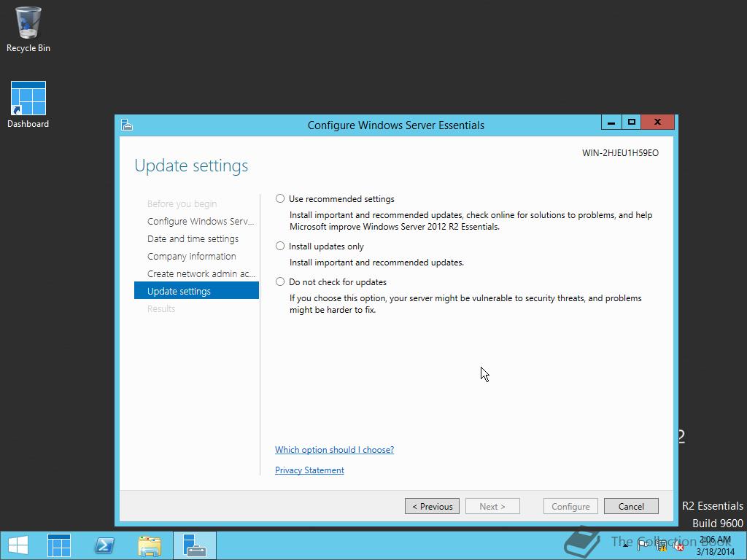This screenshot has width=747, height=560.
Task: Open the Privacy Statement link
Action: pos(309,470)
